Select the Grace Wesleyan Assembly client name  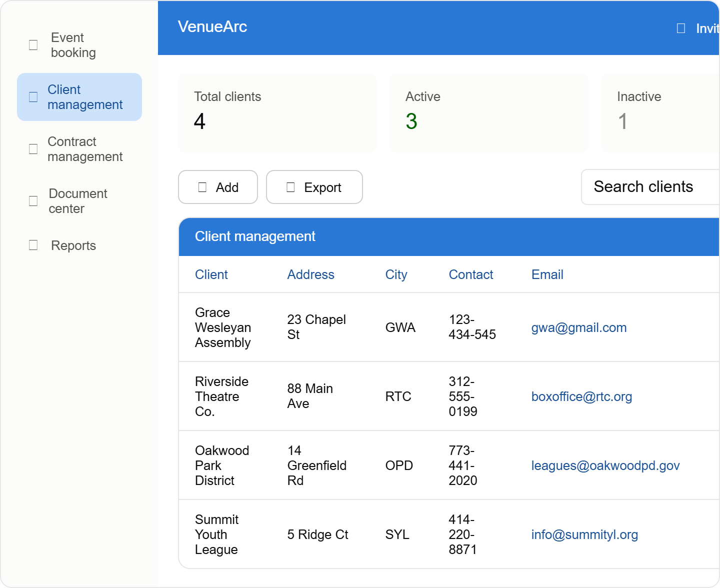[223, 327]
